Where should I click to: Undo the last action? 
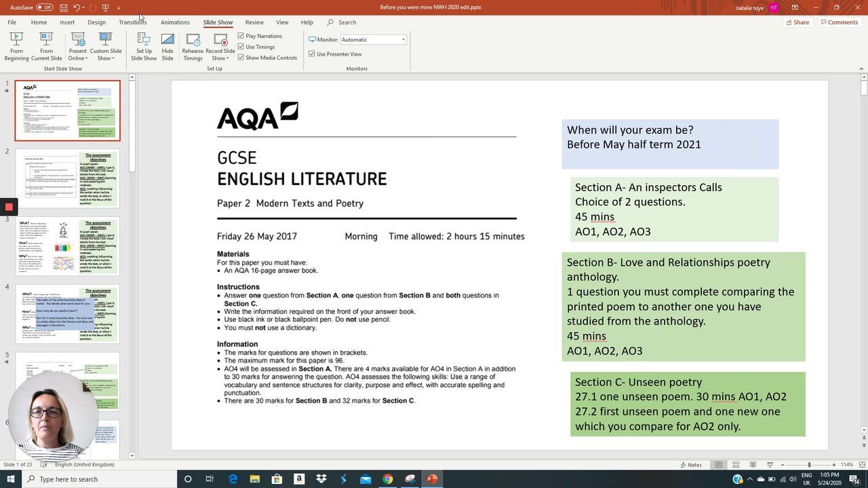[77, 7]
